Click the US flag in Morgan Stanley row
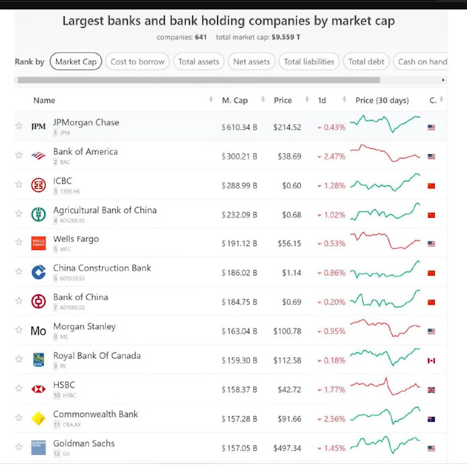Image resolution: width=467 pixels, height=476 pixels. point(431,331)
